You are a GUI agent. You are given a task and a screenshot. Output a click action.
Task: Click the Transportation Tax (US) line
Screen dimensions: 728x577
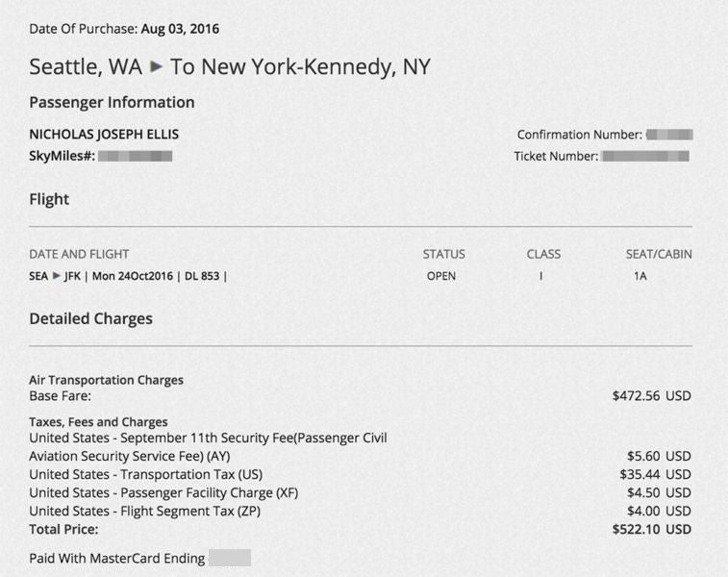point(145,474)
